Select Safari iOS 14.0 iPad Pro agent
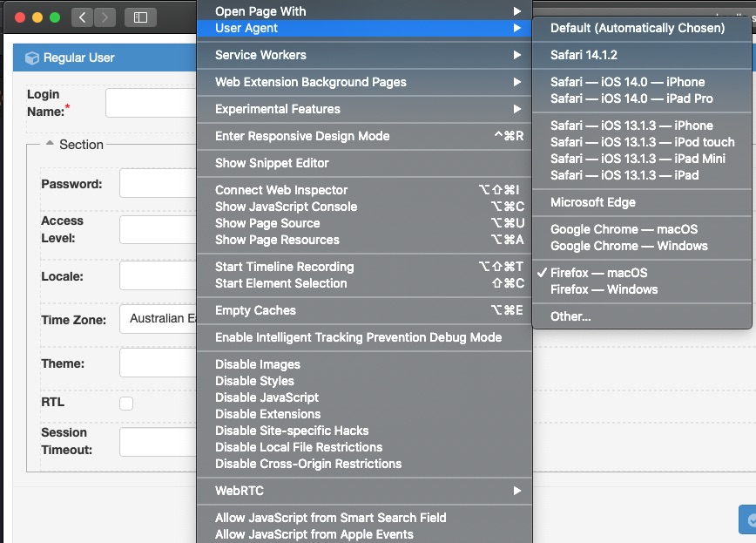 coord(642,98)
